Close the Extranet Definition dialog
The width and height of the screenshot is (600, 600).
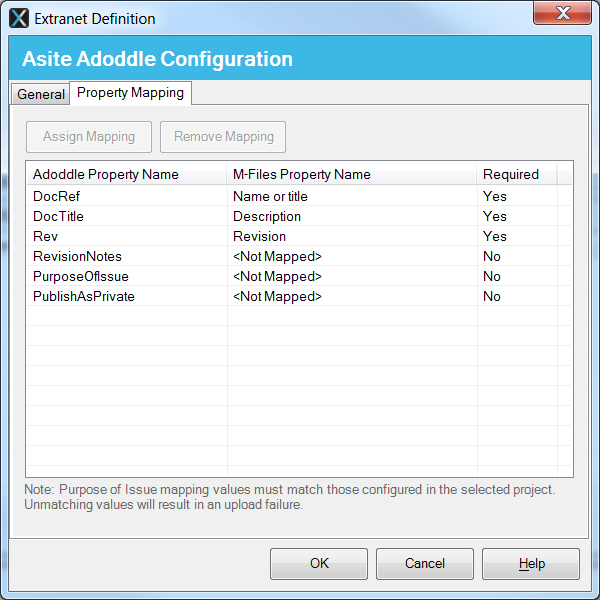[x=564, y=14]
